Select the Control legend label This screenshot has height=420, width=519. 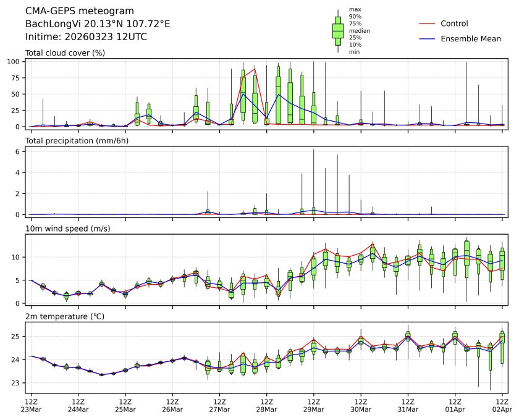click(x=454, y=23)
